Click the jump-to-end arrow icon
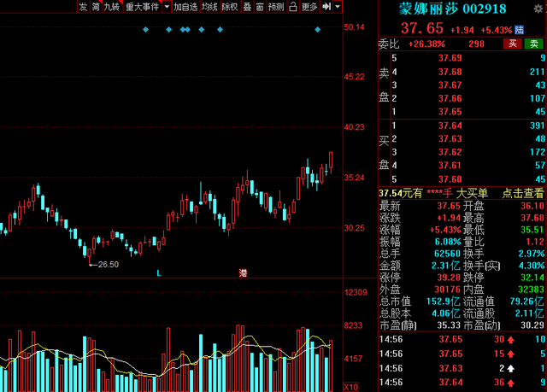 pyautogui.click(x=326, y=6)
